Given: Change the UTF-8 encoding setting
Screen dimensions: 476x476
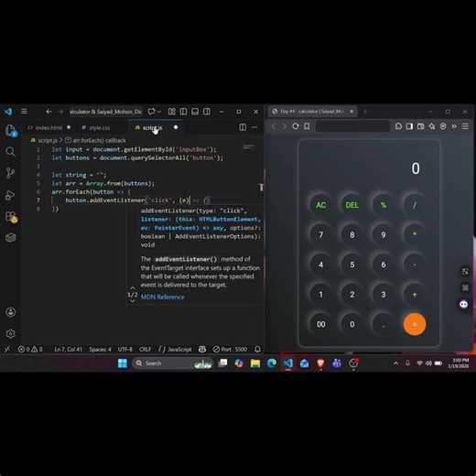Looking at the screenshot, I should [125, 349].
